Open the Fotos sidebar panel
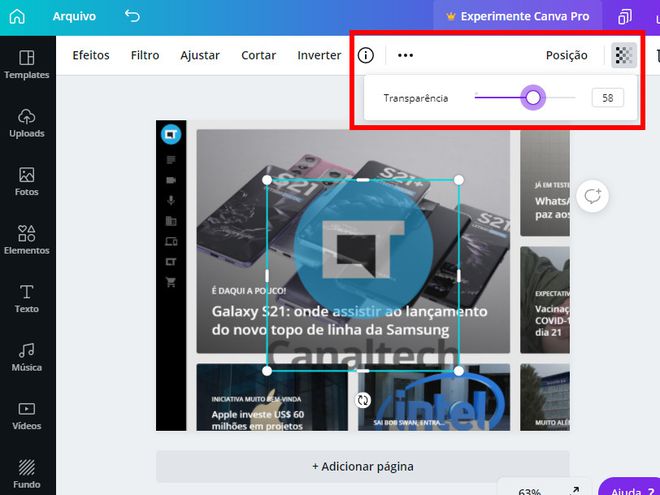This screenshot has height=495, width=660. click(27, 181)
